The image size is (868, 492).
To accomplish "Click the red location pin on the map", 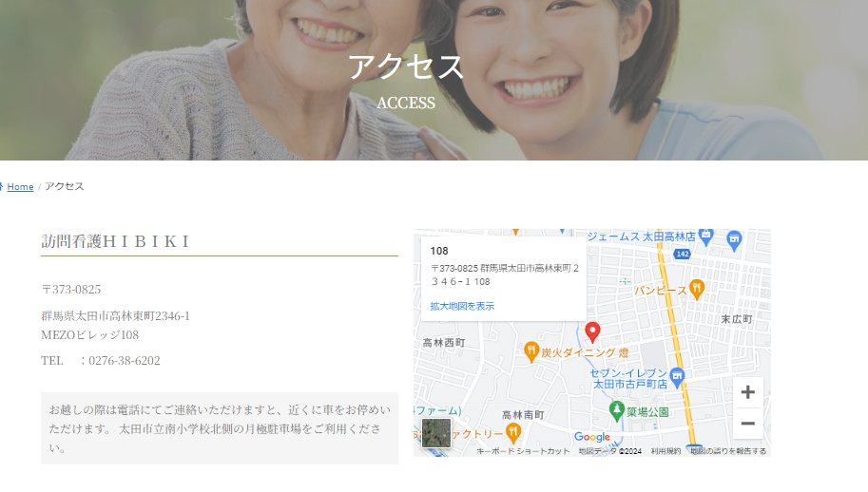I will tap(592, 332).
